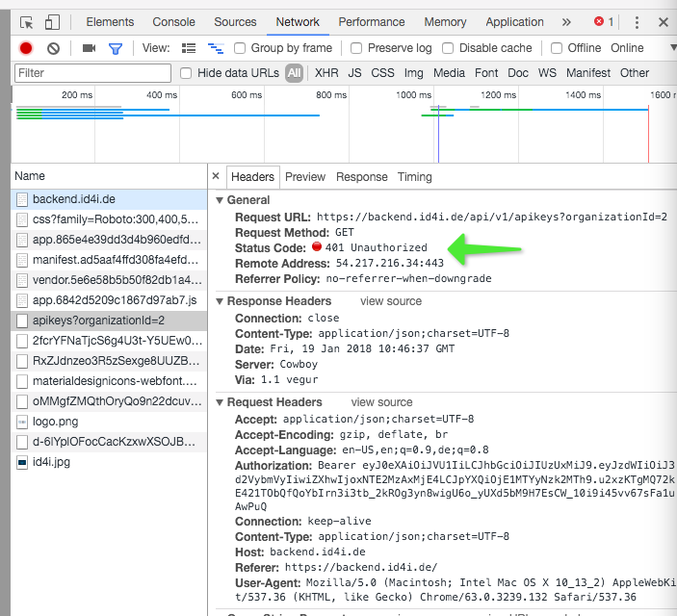This screenshot has width=677, height=616.
Task: Switch to large request rows view
Action: coord(189,48)
